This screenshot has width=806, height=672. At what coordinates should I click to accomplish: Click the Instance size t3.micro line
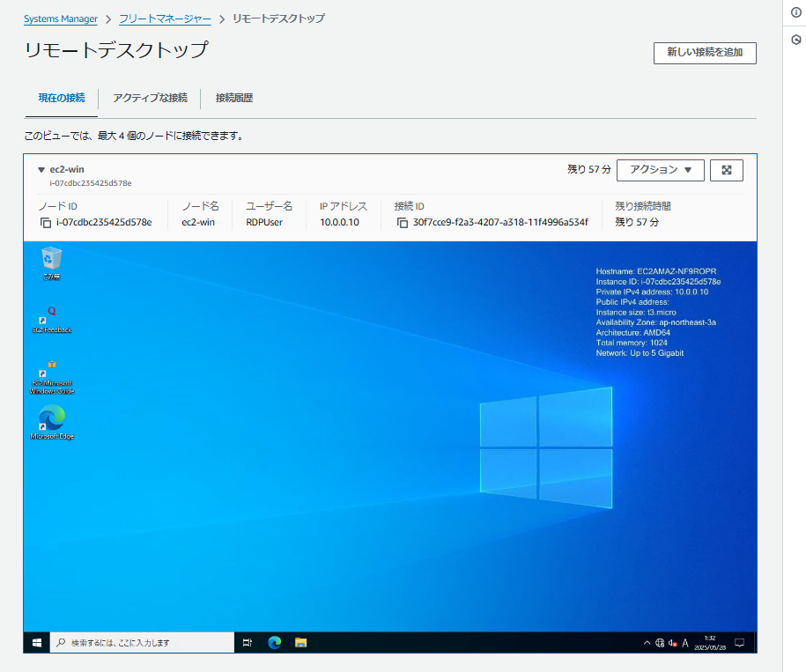point(636,313)
